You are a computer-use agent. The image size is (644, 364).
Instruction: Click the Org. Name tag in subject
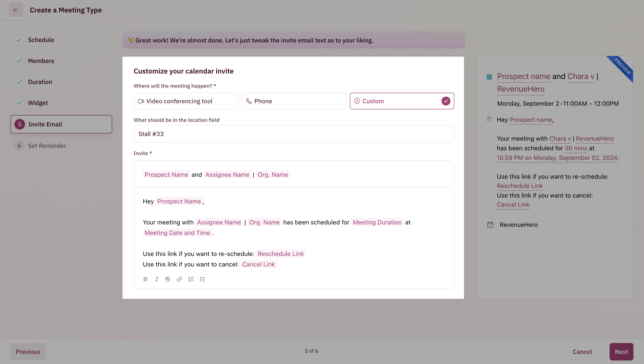point(273,175)
